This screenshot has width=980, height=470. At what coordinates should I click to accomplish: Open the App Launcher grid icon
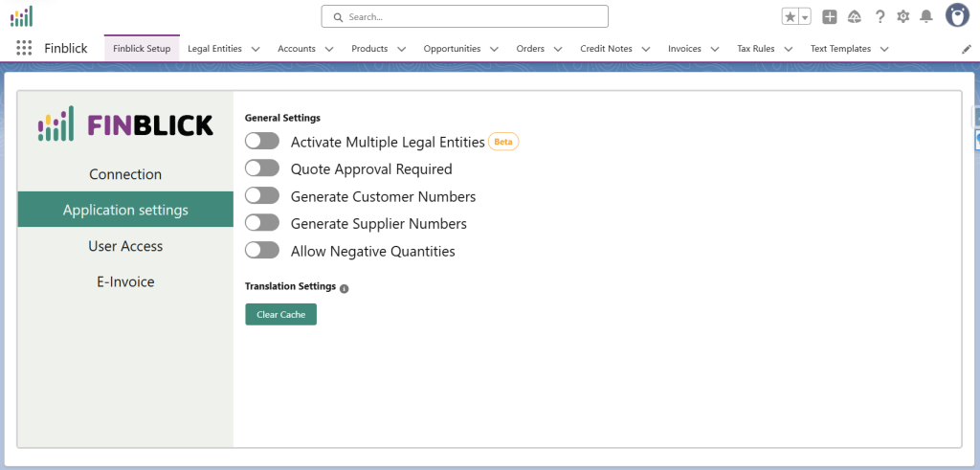[24, 48]
